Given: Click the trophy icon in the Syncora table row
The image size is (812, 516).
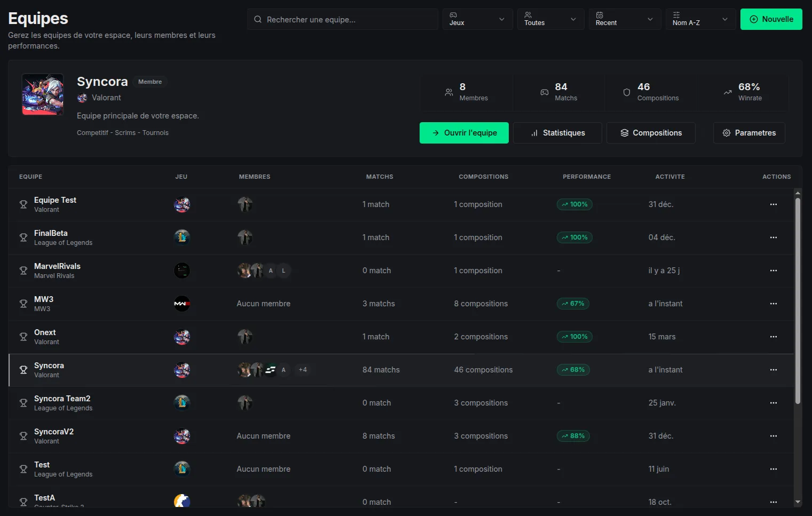Looking at the screenshot, I should [23, 370].
